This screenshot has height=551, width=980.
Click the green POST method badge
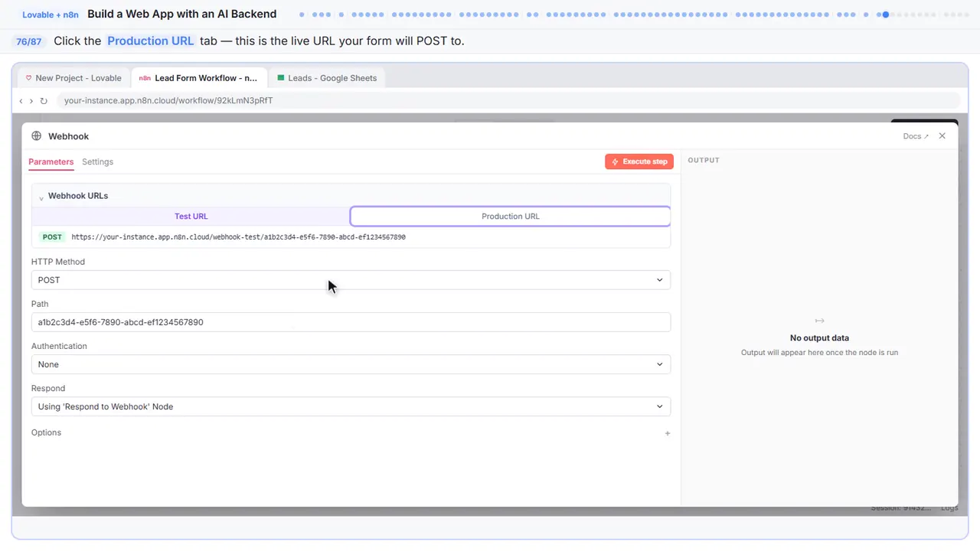52,237
